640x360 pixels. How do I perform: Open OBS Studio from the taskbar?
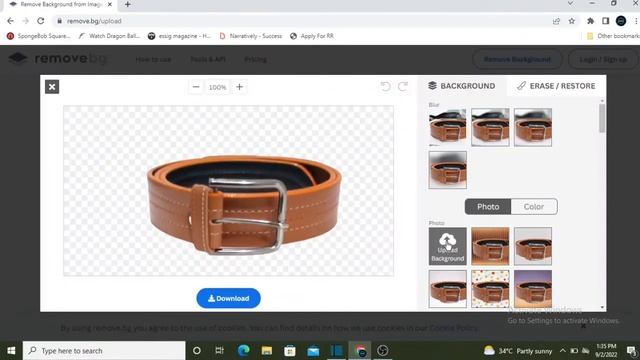(383, 351)
